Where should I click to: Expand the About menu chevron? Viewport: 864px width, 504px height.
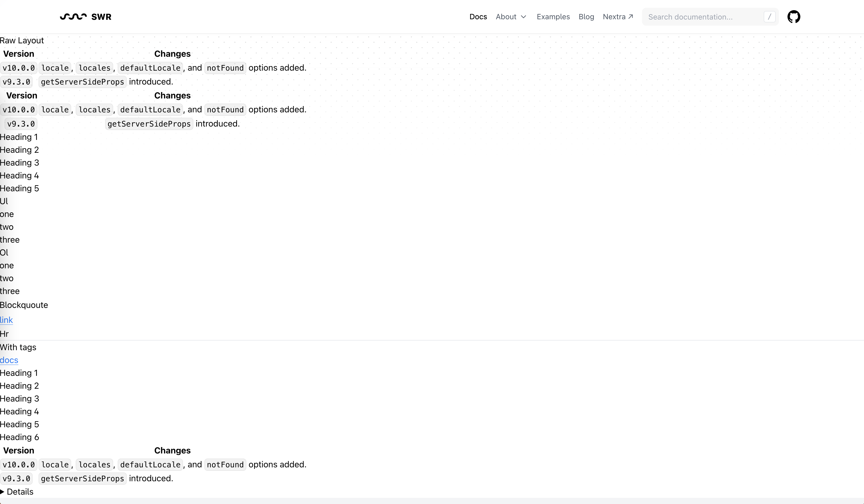pyautogui.click(x=523, y=17)
